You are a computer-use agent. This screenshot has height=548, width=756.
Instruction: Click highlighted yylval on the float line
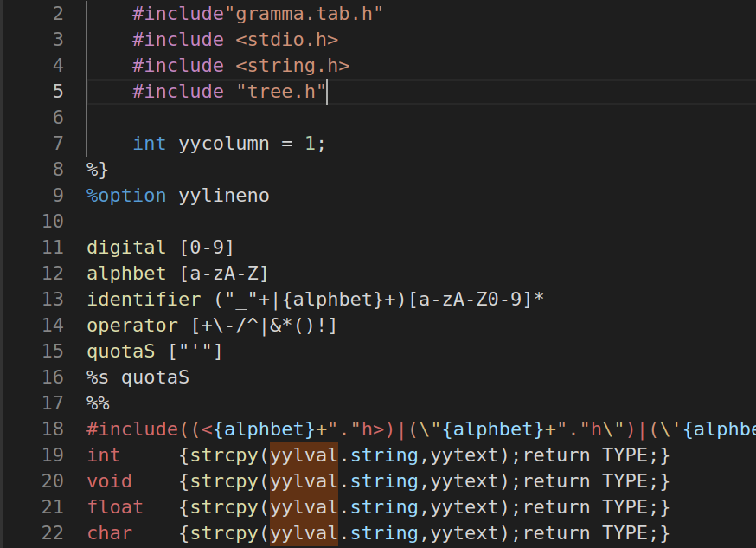click(x=304, y=507)
